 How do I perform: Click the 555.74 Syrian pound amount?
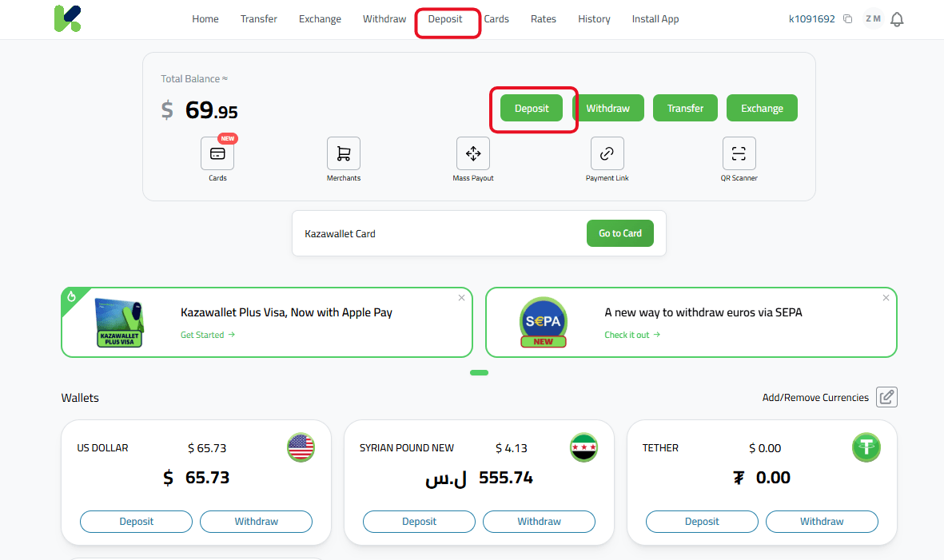[x=506, y=478]
